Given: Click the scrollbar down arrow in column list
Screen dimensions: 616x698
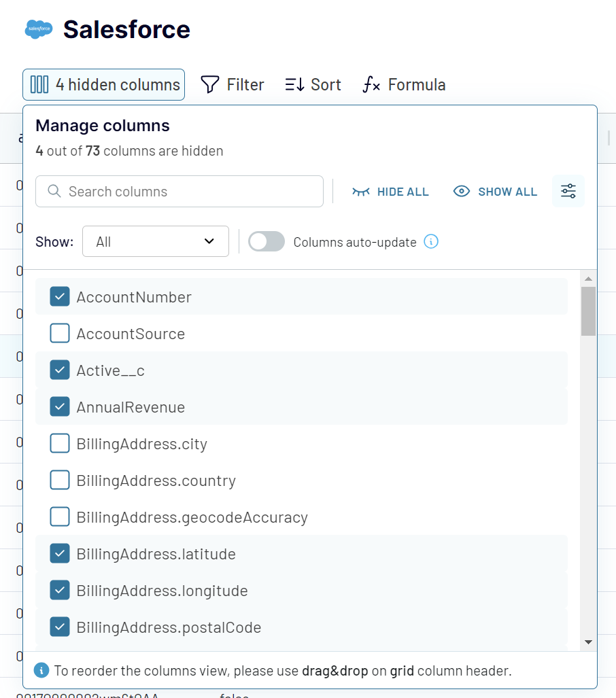Looking at the screenshot, I should (589, 642).
